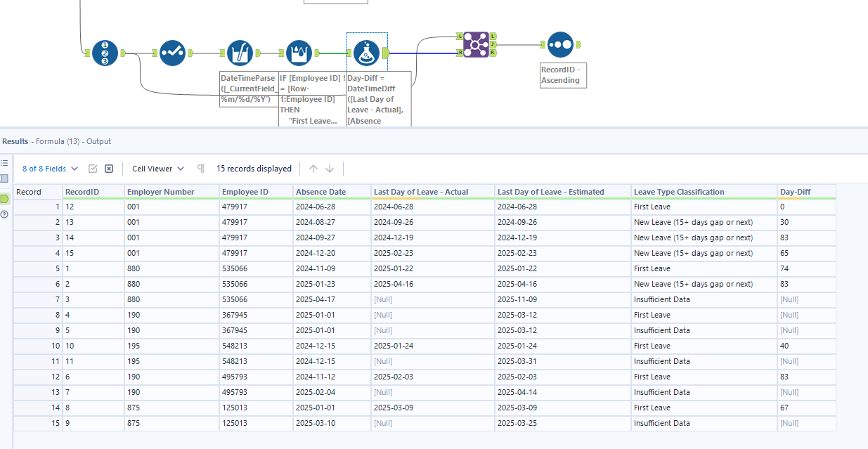Select the RecordID tool on the canvas
The image size is (868, 449).
click(104, 53)
